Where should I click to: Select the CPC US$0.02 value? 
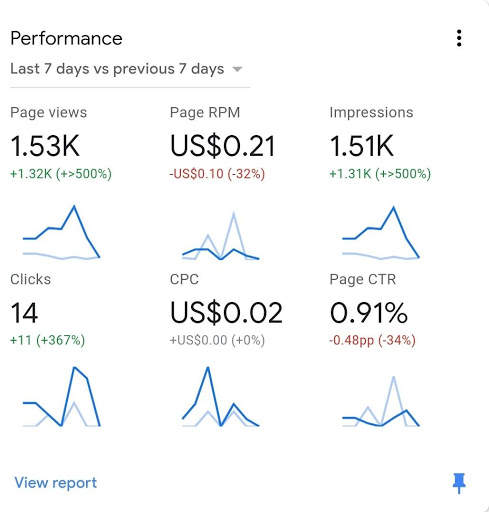[226, 313]
